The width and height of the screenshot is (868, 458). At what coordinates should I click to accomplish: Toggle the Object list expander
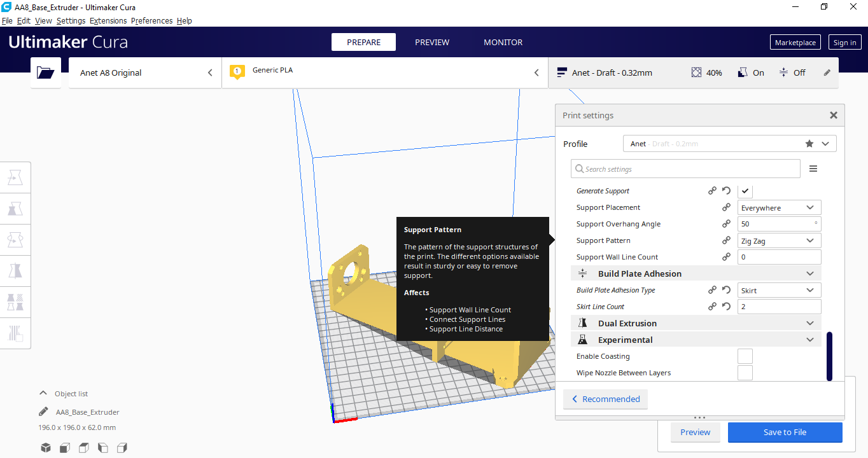43,393
